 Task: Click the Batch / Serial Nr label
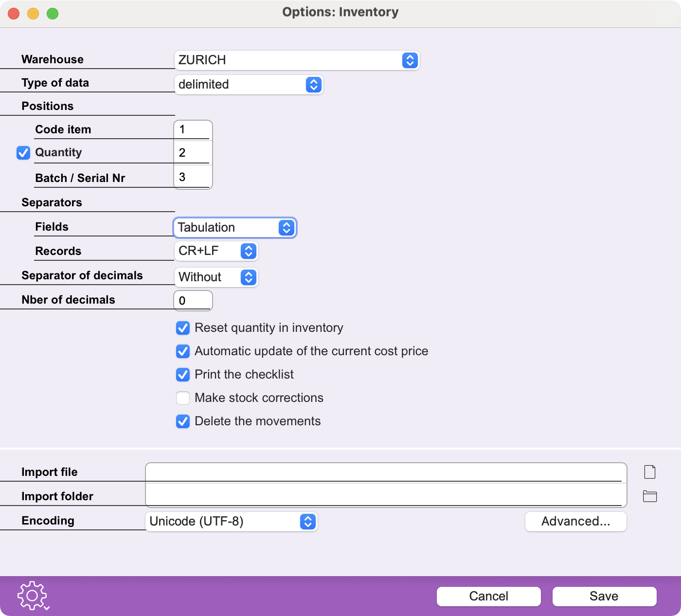(80, 178)
